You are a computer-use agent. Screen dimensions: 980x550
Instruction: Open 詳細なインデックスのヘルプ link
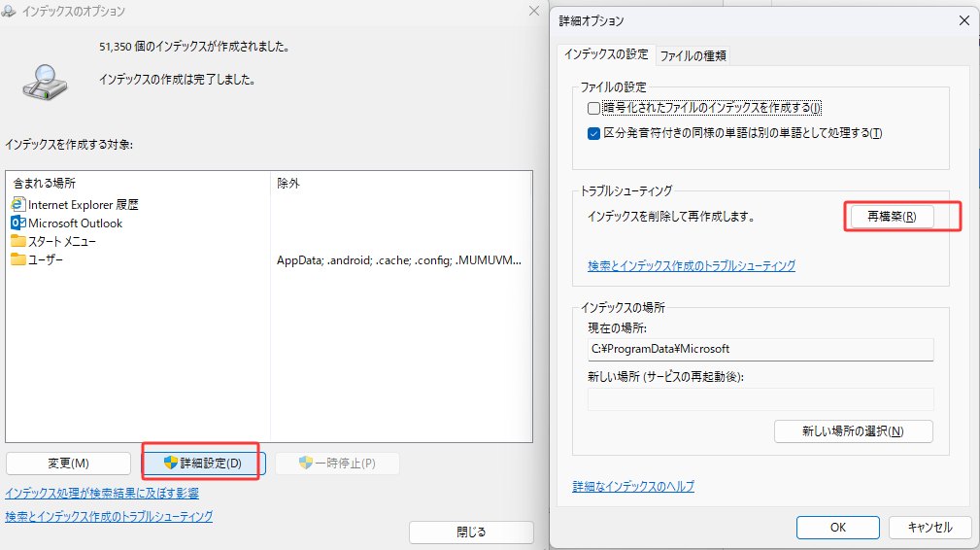[633, 486]
